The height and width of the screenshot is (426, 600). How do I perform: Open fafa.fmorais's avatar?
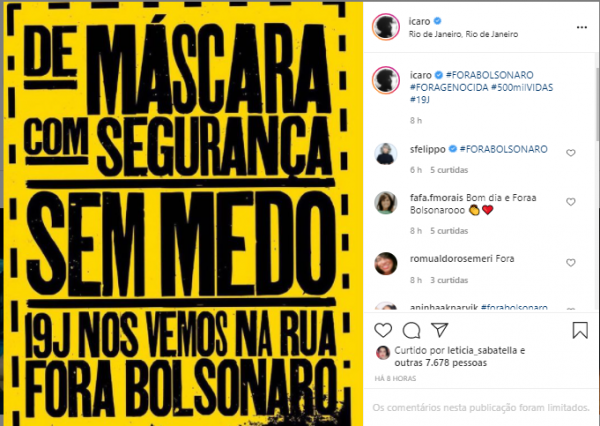point(386,202)
